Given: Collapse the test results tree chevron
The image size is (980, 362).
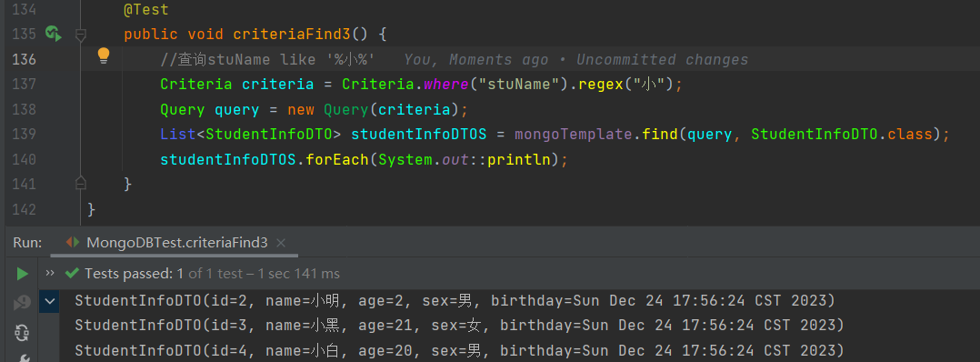Looking at the screenshot, I should click(49, 301).
